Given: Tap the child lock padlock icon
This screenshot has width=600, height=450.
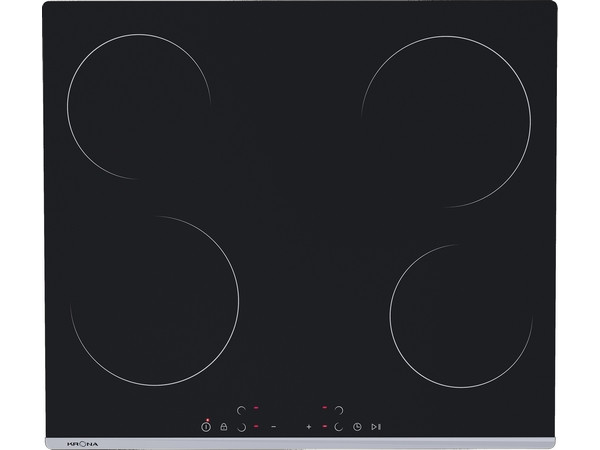Looking at the screenshot, I should [x=223, y=426].
